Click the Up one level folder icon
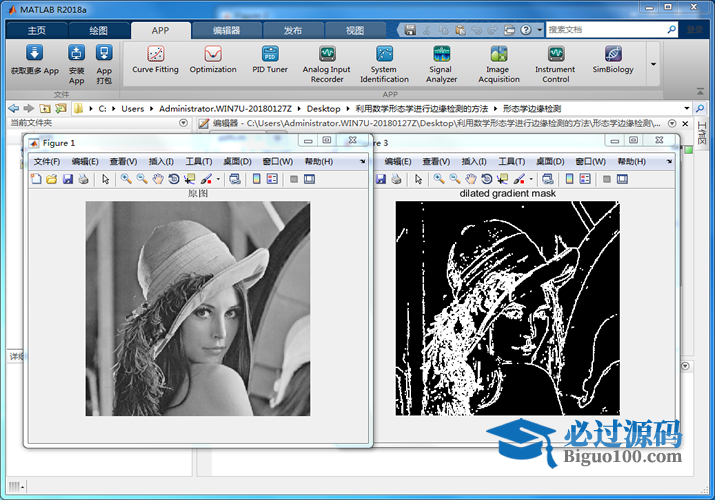The width and height of the screenshot is (715, 500). [x=45, y=108]
